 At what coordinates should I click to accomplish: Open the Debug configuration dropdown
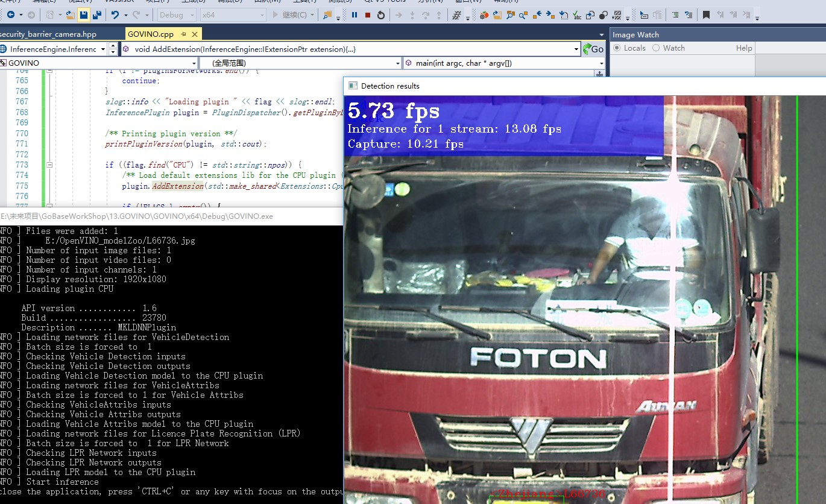(x=177, y=14)
